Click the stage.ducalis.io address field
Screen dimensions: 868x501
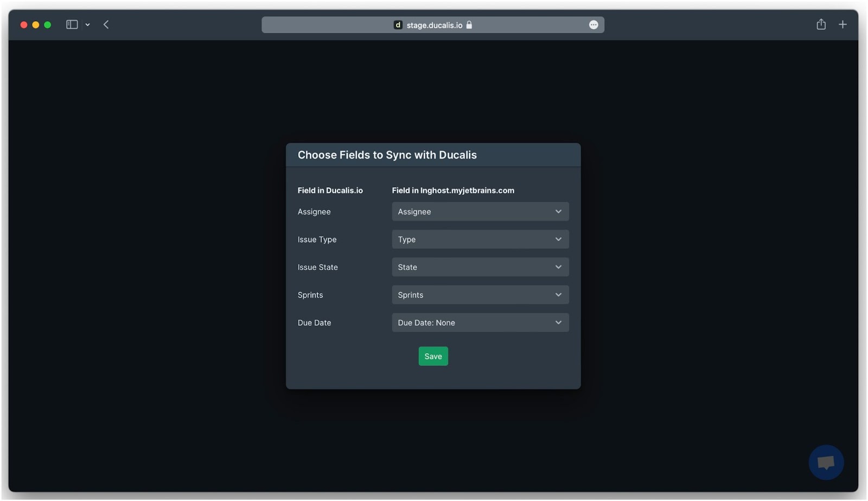tap(433, 25)
